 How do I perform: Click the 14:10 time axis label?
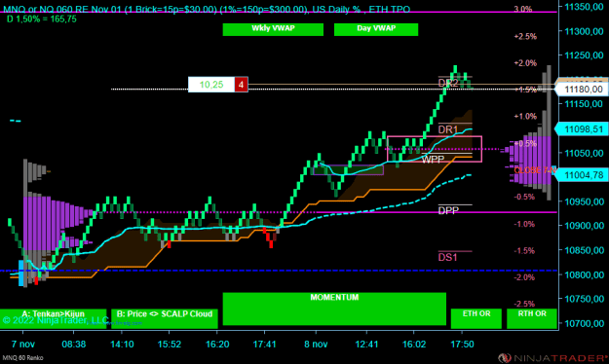[122, 345]
